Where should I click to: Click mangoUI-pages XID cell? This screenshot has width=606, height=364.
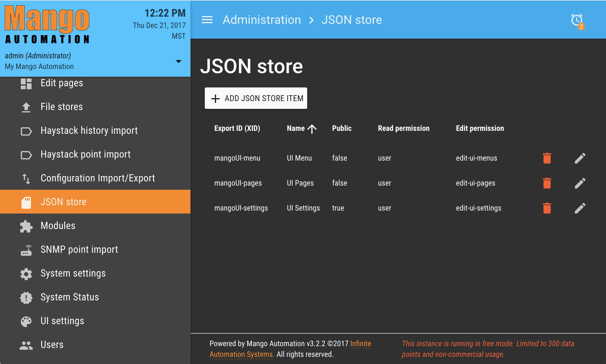(x=238, y=183)
